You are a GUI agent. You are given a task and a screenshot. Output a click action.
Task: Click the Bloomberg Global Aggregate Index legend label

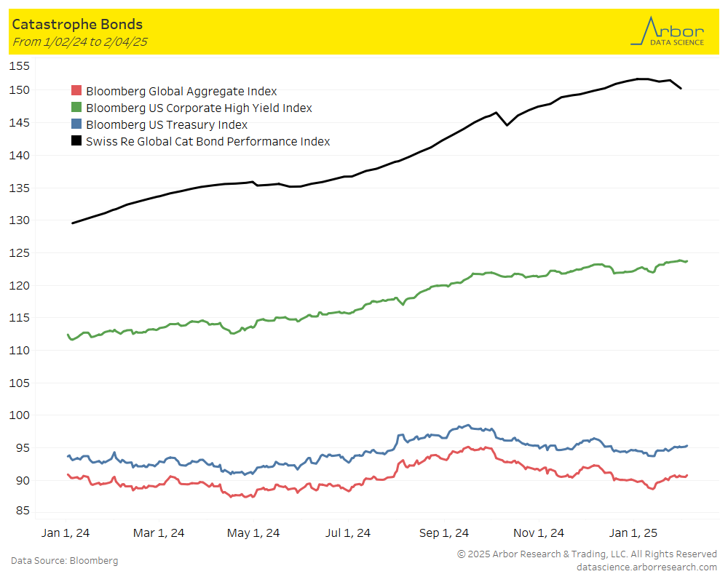(x=181, y=91)
